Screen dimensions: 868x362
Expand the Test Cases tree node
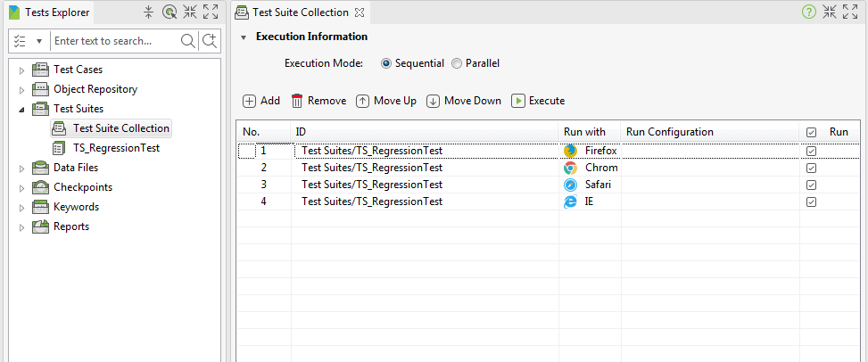21,70
